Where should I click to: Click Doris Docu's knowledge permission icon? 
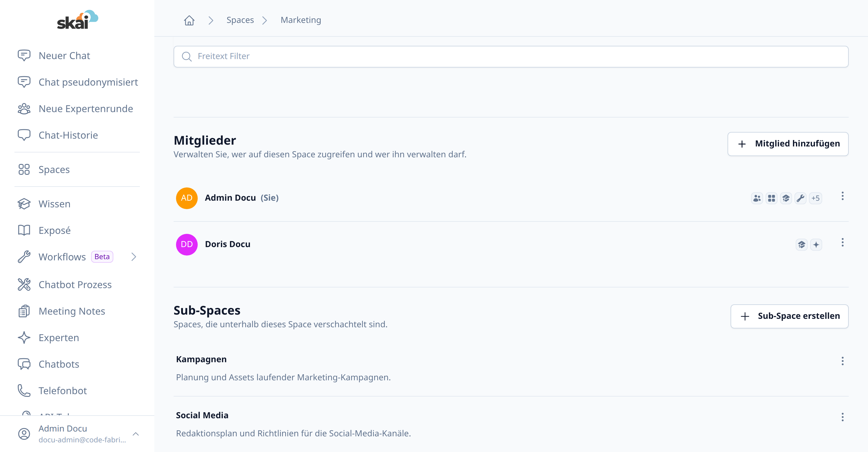coord(801,244)
